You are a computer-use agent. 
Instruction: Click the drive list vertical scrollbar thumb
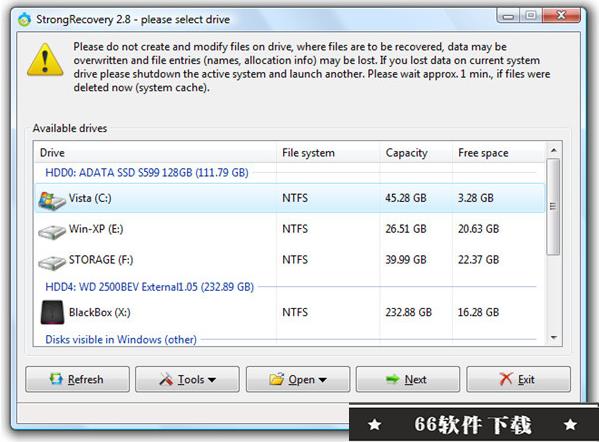pyautogui.click(x=553, y=207)
